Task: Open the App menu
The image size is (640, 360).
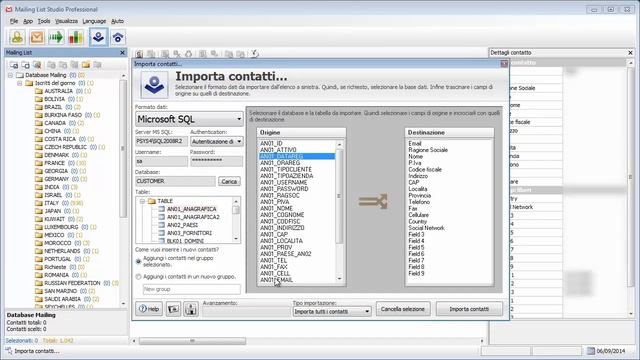Action: click(28, 21)
